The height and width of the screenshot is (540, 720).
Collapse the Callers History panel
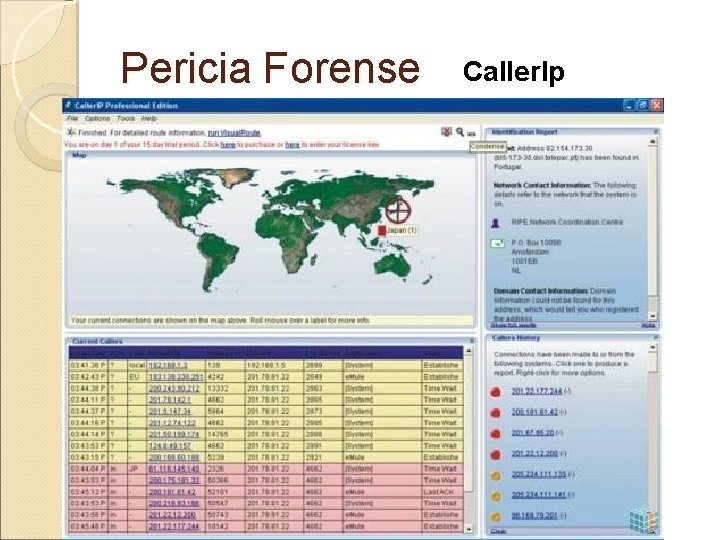point(656,338)
